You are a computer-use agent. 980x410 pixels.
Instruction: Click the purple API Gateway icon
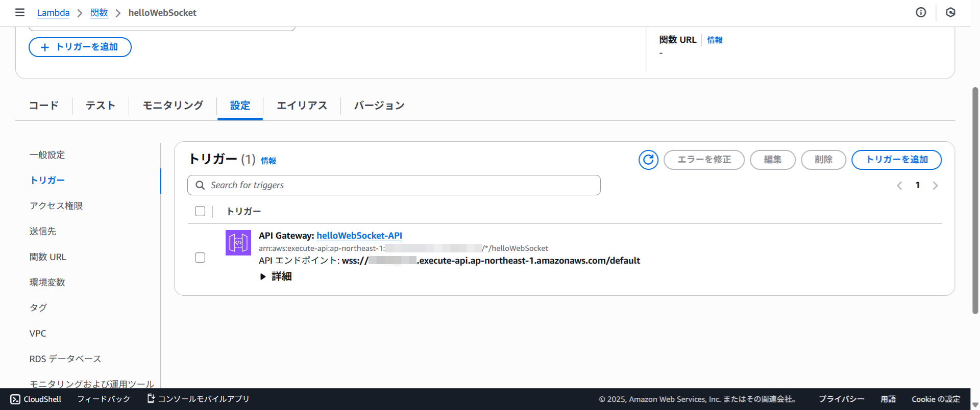[238, 243]
